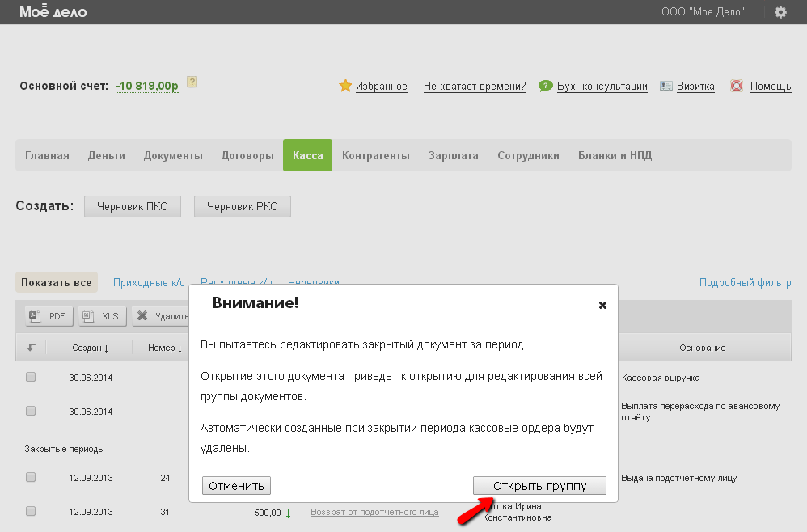This screenshot has height=532, width=807.
Task: Export list via XLS button
Action: point(103,316)
